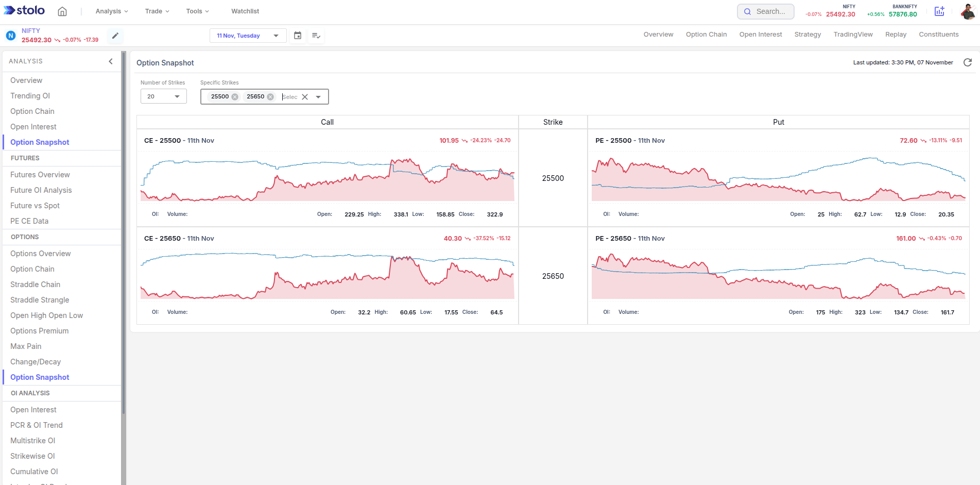
Task: Open the add chart icon in the top bar
Action: (939, 11)
